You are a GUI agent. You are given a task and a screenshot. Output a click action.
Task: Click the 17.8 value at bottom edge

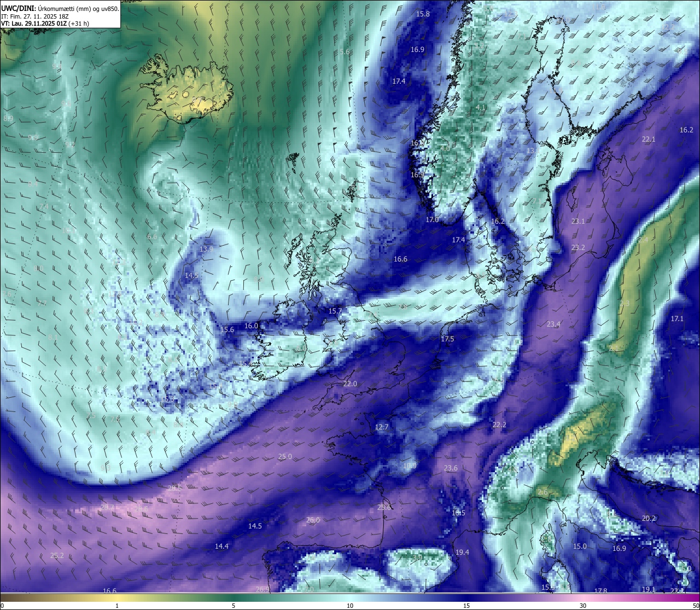pyautogui.click(x=600, y=591)
